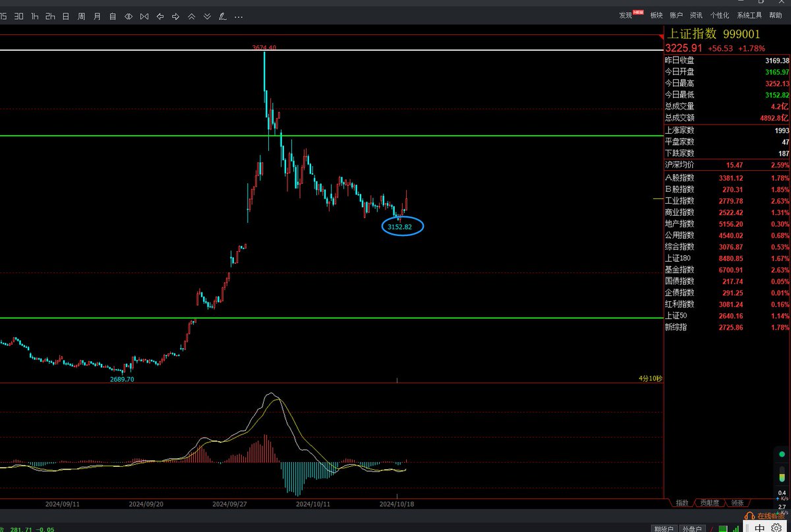This screenshot has width=791, height=532.
Task: Select the 地产指数 row
Action: tap(727, 223)
